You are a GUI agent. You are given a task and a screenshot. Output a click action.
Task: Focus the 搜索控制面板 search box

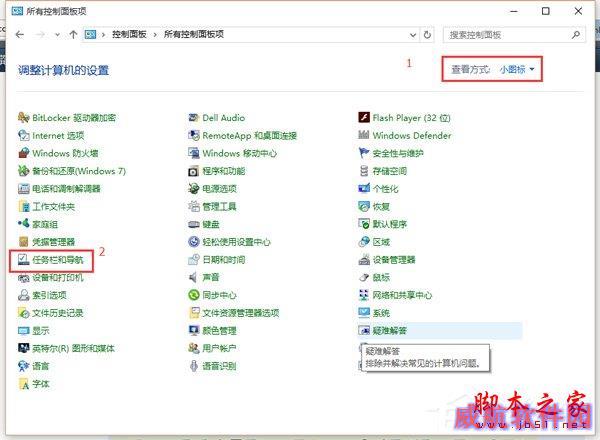(x=514, y=35)
